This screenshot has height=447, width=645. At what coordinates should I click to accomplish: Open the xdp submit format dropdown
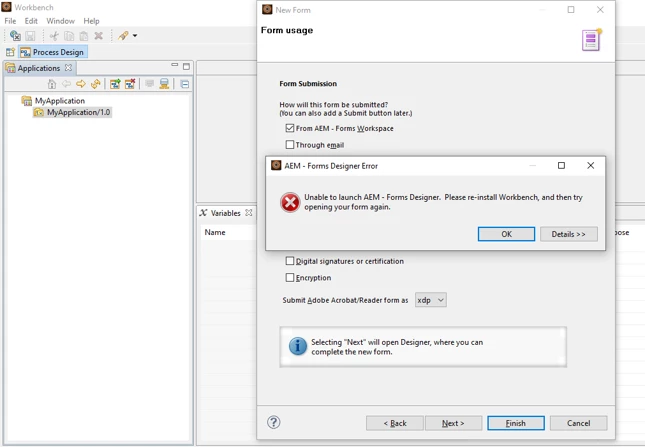(x=431, y=300)
